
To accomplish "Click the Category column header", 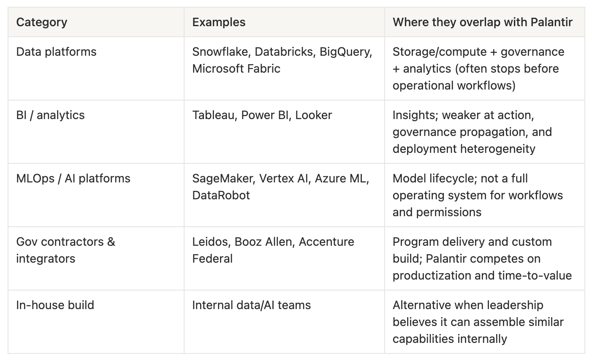I will pyautogui.click(x=41, y=22).
